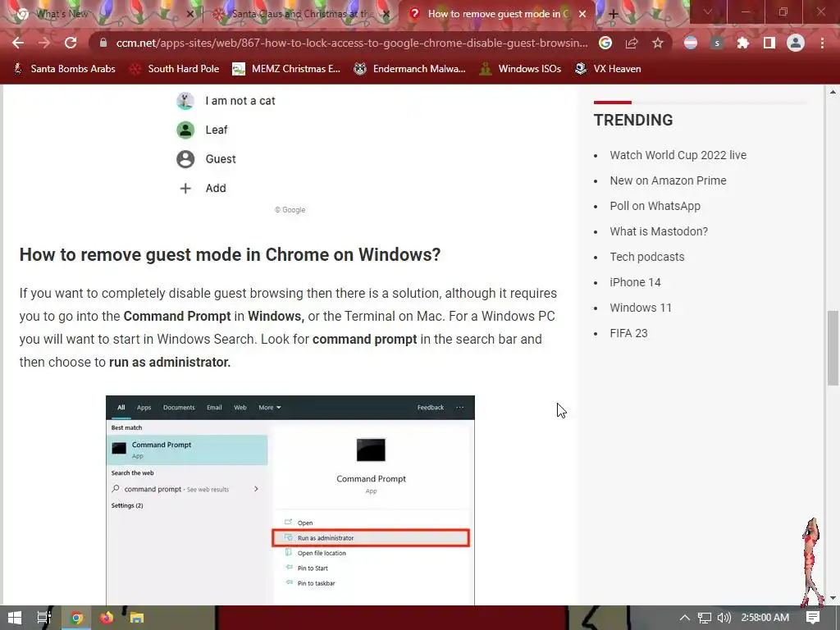Click Chrome icon in taskbar

pyautogui.click(x=76, y=618)
